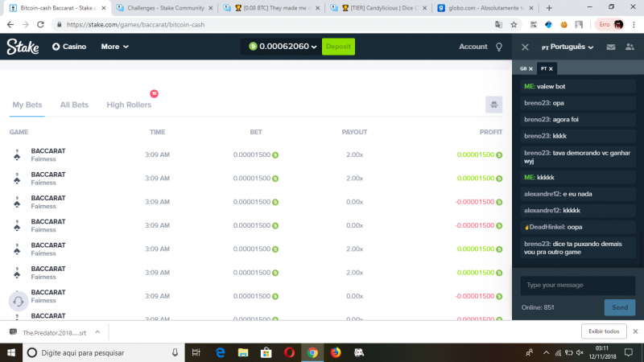Image resolution: width=644 pixels, height=362 pixels.
Task: Select the All Bets tab
Action: tap(74, 105)
